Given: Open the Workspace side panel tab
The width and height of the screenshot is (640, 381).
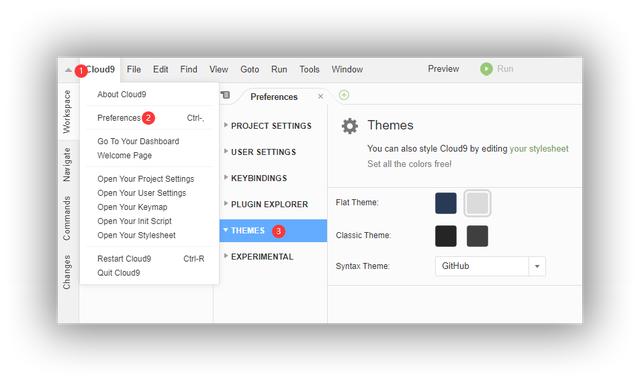Looking at the screenshot, I should [x=67, y=112].
